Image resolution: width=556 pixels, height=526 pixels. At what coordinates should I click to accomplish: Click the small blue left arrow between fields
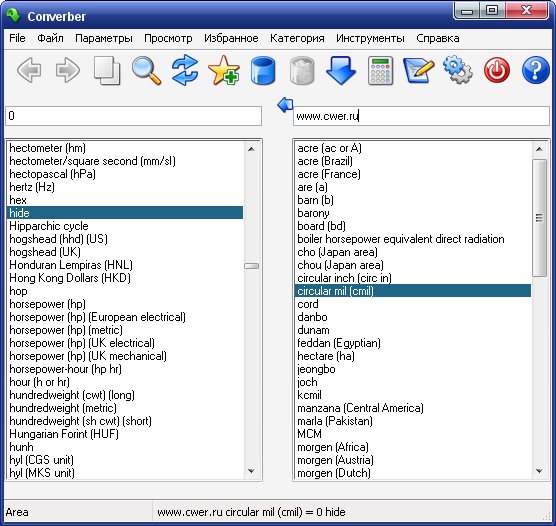coord(285,105)
